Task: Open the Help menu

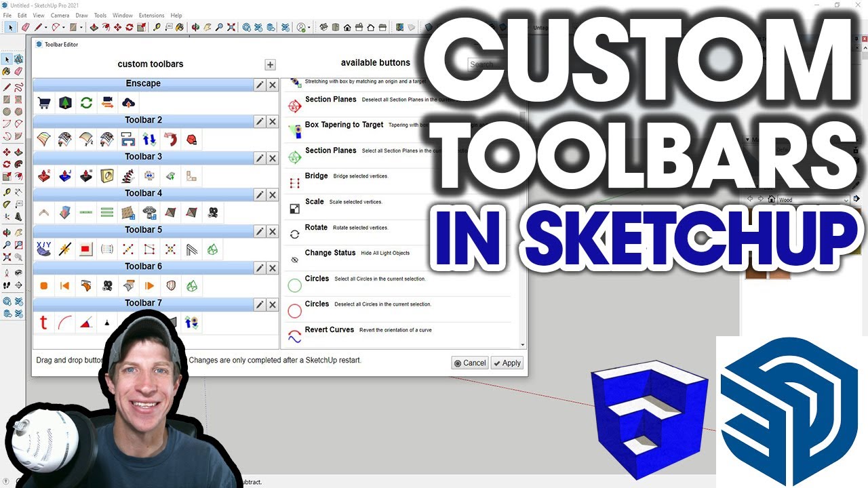Action: tap(176, 15)
